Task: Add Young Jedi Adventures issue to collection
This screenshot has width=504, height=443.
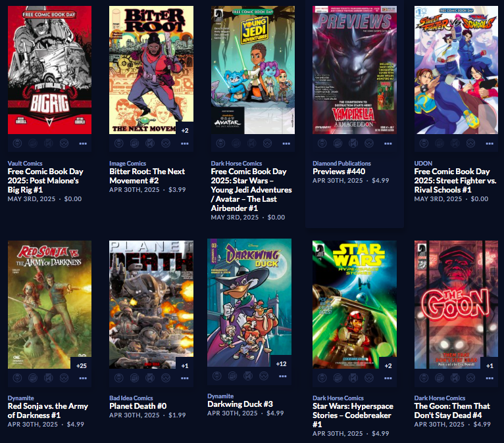Action: click(x=236, y=143)
